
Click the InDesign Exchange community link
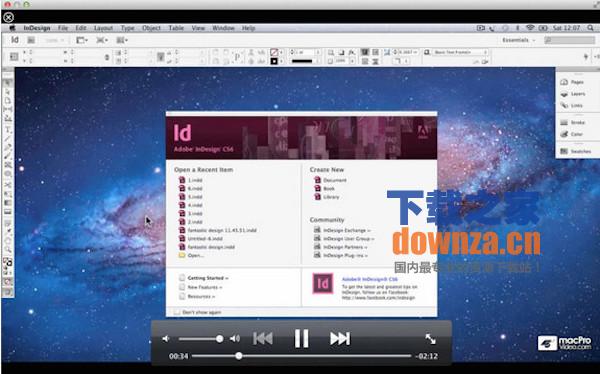(x=342, y=230)
